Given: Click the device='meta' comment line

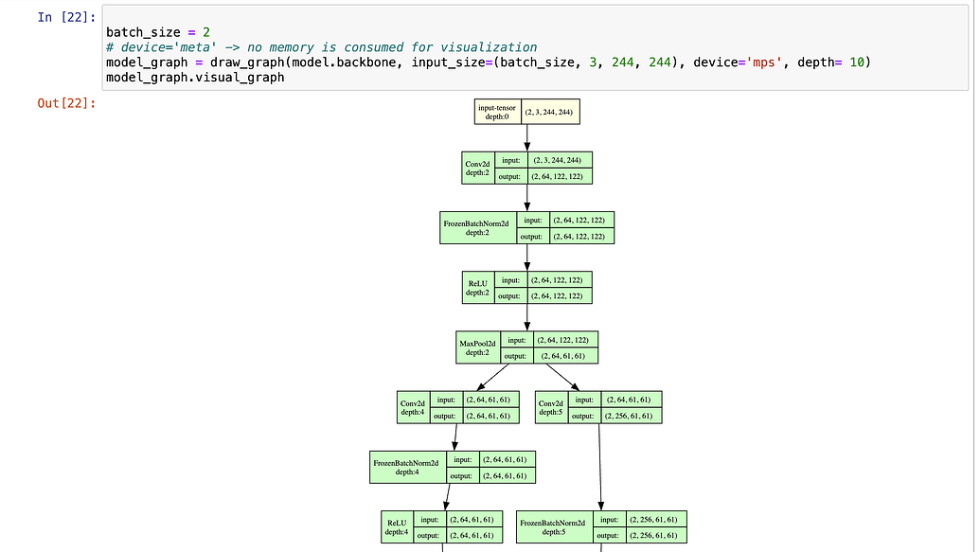Looking at the screenshot, I should 321,47.
